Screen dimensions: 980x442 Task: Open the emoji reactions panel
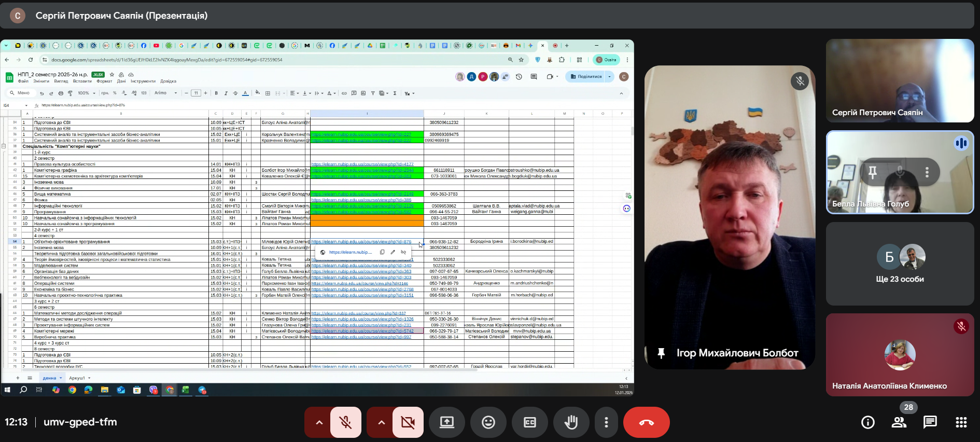pyautogui.click(x=488, y=422)
